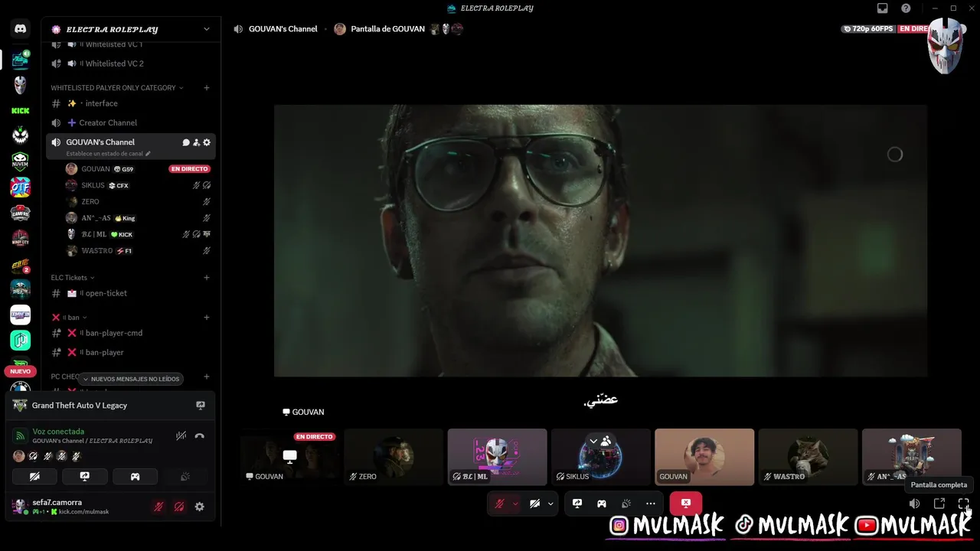Collapse ELC Tickets category
Screen dimensions: 980x551
[73, 278]
